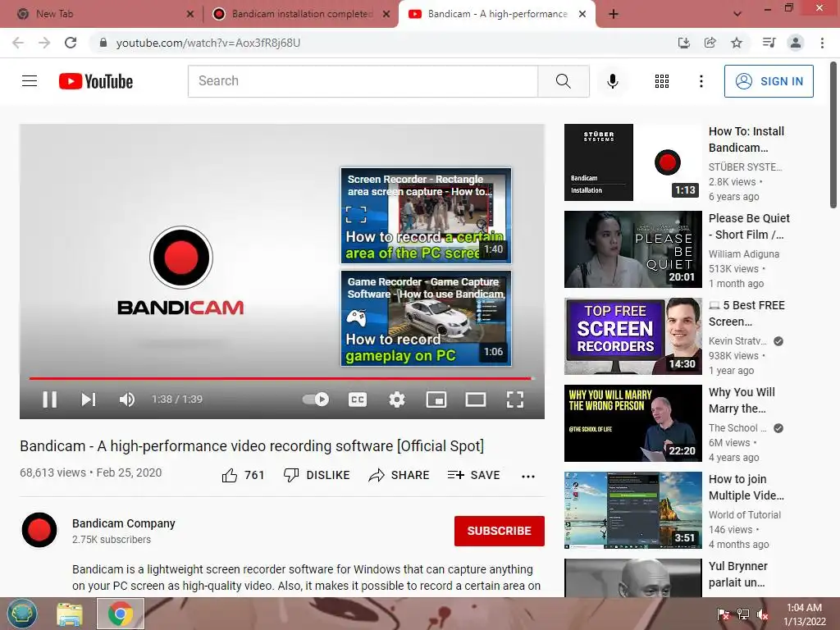
Task: Reload the page with refresh icon
Action: [x=71, y=43]
